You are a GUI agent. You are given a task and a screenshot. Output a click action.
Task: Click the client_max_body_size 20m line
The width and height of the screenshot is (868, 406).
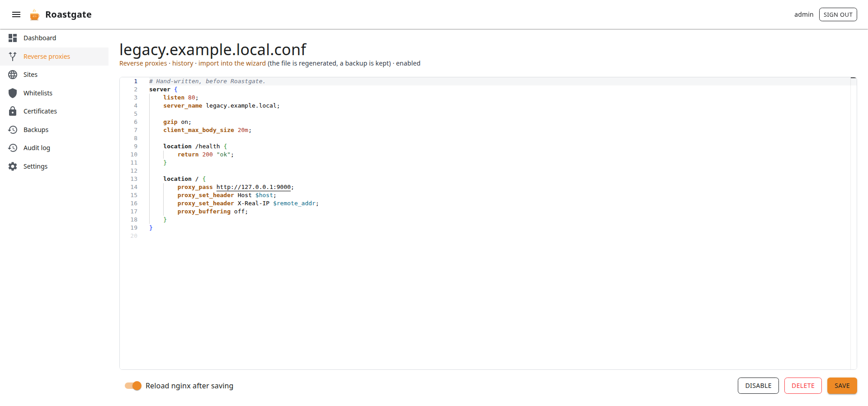point(208,130)
